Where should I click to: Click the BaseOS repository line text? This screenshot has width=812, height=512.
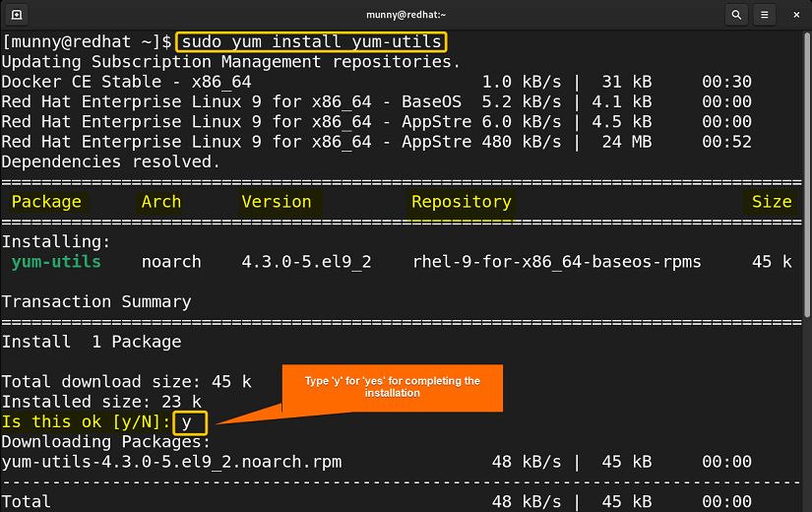231,101
